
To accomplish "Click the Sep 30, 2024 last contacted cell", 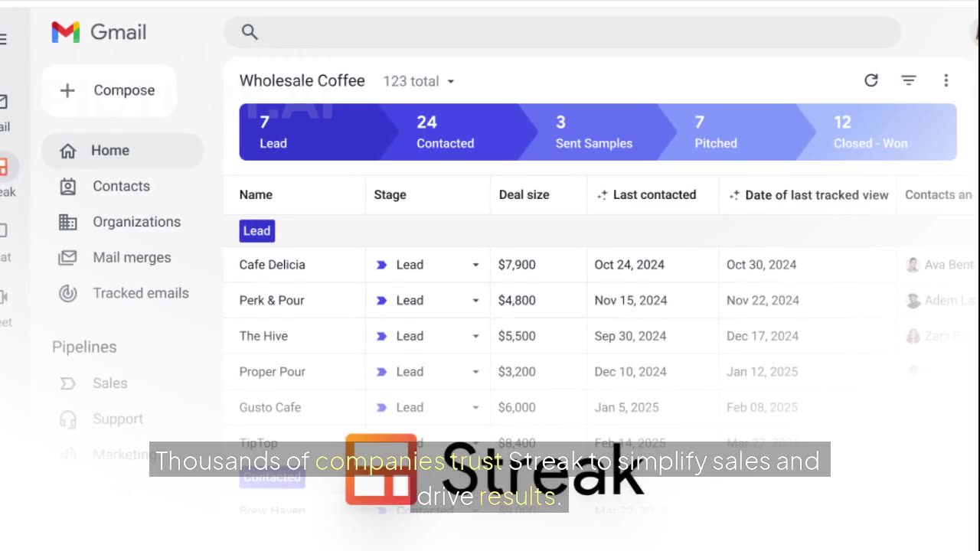I will [630, 336].
